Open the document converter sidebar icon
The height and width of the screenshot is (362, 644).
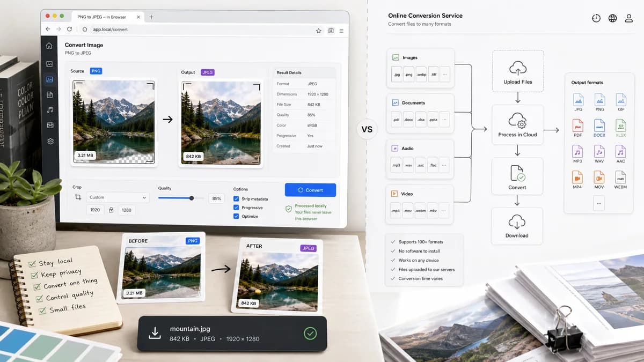pyautogui.click(x=50, y=95)
